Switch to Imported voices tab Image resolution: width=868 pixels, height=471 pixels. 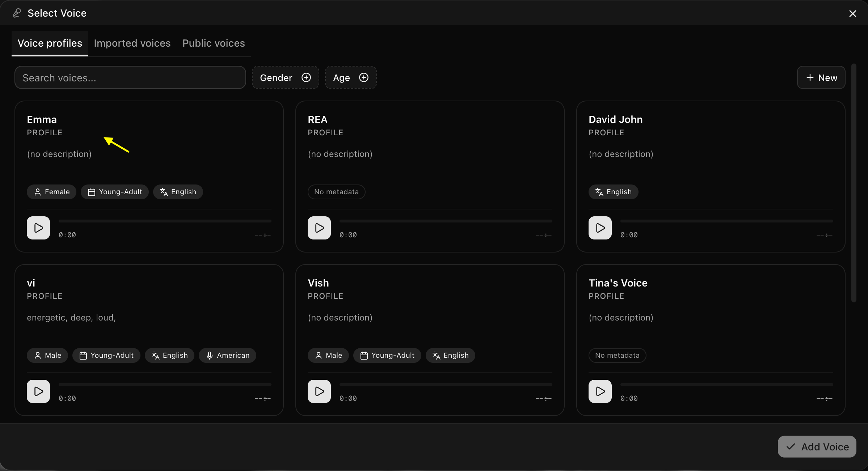click(132, 43)
